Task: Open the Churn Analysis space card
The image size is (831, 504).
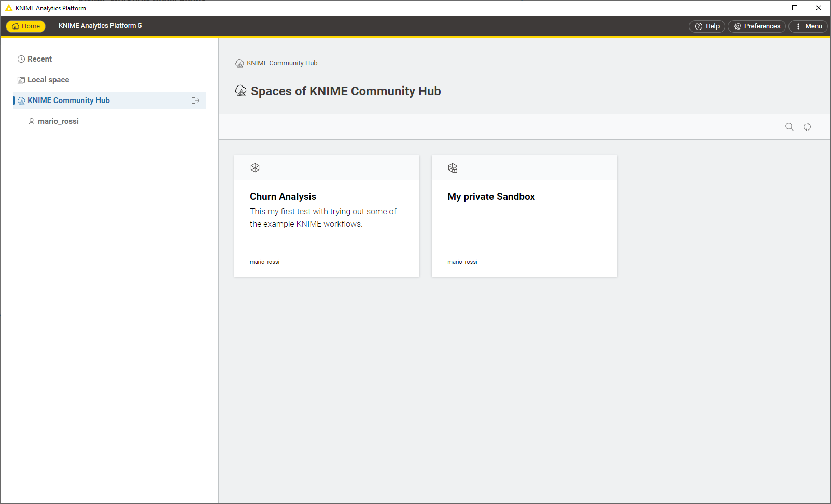Action: [327, 223]
